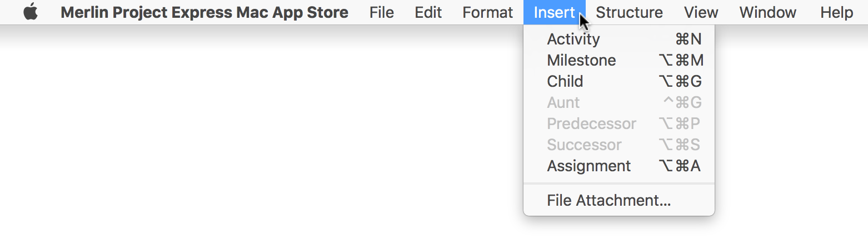Open the Apple menu icon
This screenshot has width=868, height=248.
tap(31, 12)
